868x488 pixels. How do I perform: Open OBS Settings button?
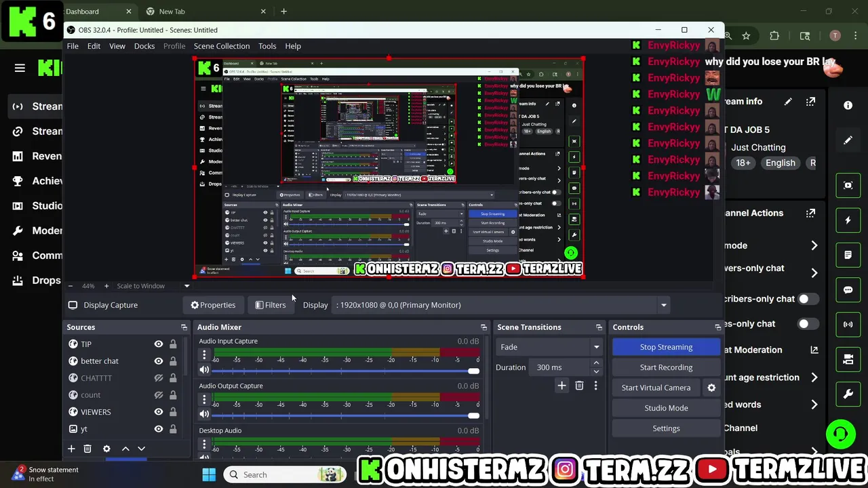[666, 428]
